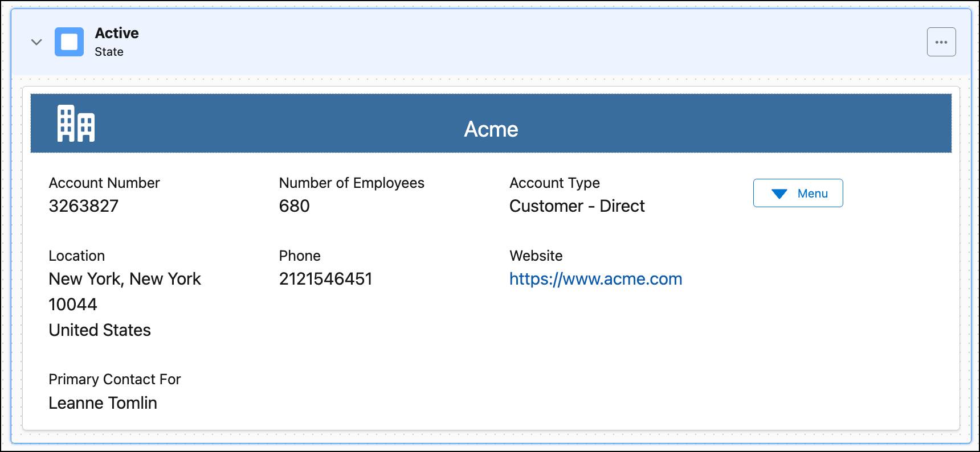Click the blue State square icon
Image resolution: width=980 pixels, height=452 pixels.
(69, 42)
